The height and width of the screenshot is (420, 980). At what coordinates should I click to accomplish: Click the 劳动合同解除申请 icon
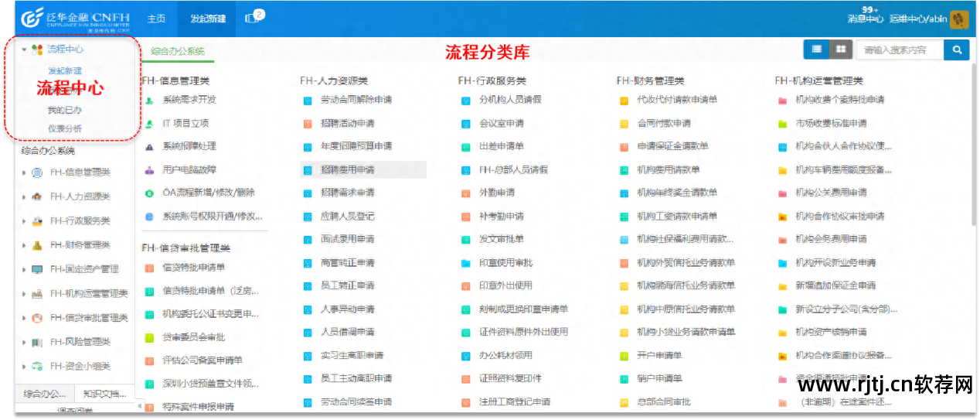pyautogui.click(x=308, y=100)
